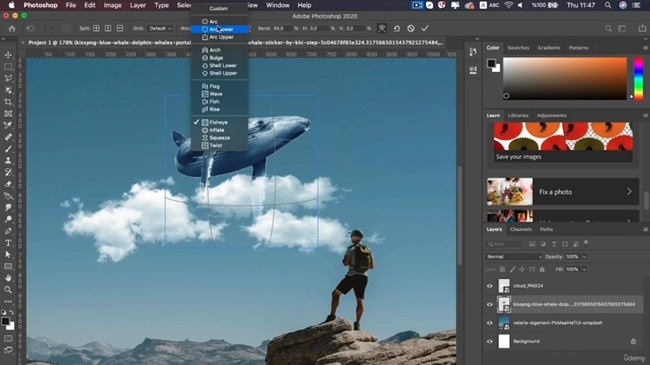This screenshot has width=650, height=365.
Task: Choose Squeeze warp style
Action: (220, 138)
